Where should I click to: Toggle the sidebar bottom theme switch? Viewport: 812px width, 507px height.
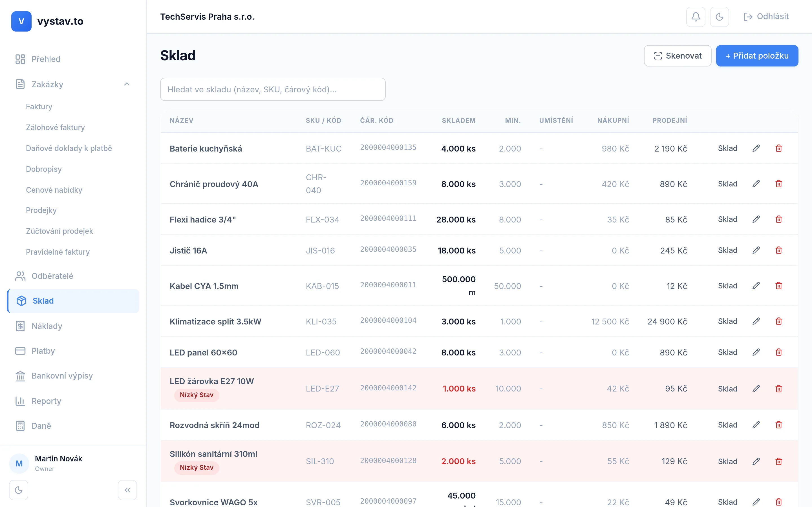[x=19, y=490]
